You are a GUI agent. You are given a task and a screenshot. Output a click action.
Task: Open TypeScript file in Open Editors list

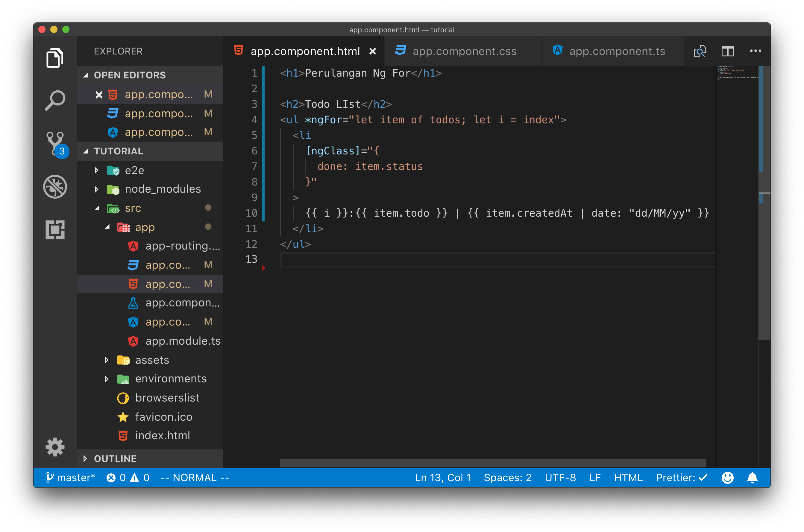tap(150, 132)
